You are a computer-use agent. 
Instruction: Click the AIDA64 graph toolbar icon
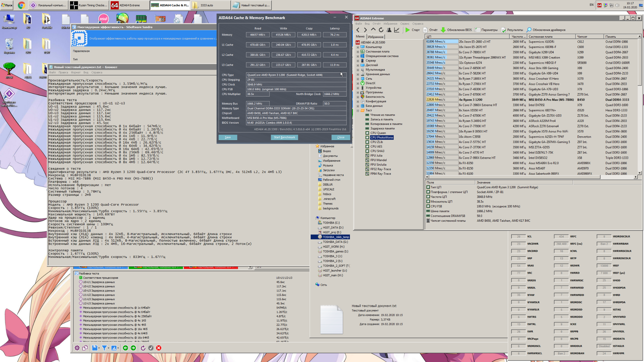[x=397, y=30]
